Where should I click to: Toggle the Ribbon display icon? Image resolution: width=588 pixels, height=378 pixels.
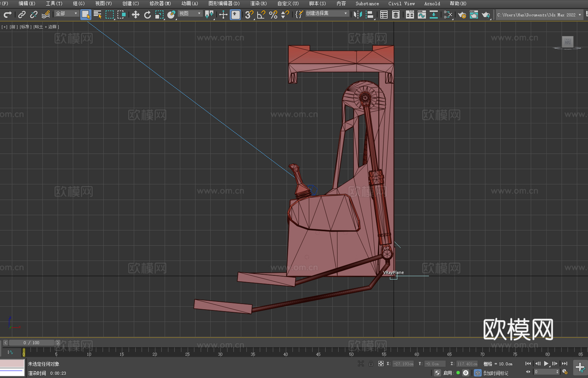pyautogui.click(x=410, y=14)
